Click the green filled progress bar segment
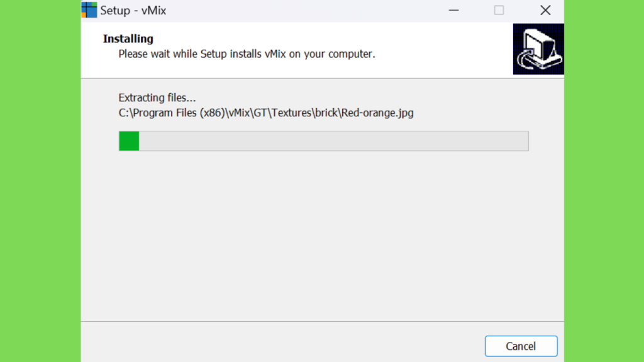The width and height of the screenshot is (644, 362). pyautogui.click(x=129, y=141)
